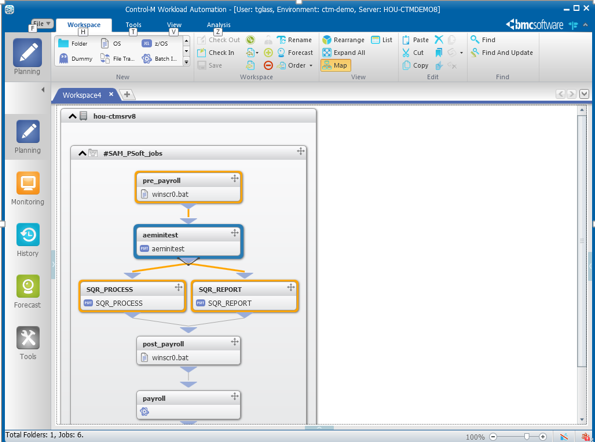595x442 pixels.
Task: Select the SQR_REPORT job node
Action: coord(245,297)
